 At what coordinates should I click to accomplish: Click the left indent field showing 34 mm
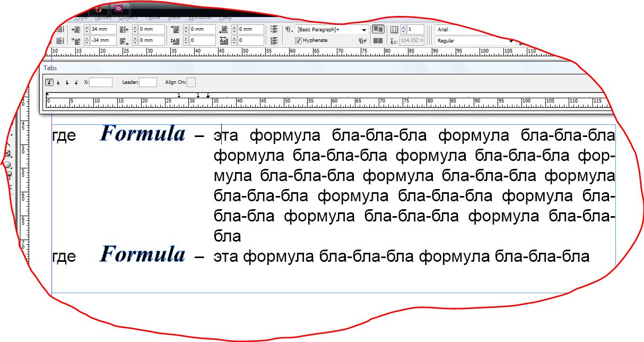point(103,29)
